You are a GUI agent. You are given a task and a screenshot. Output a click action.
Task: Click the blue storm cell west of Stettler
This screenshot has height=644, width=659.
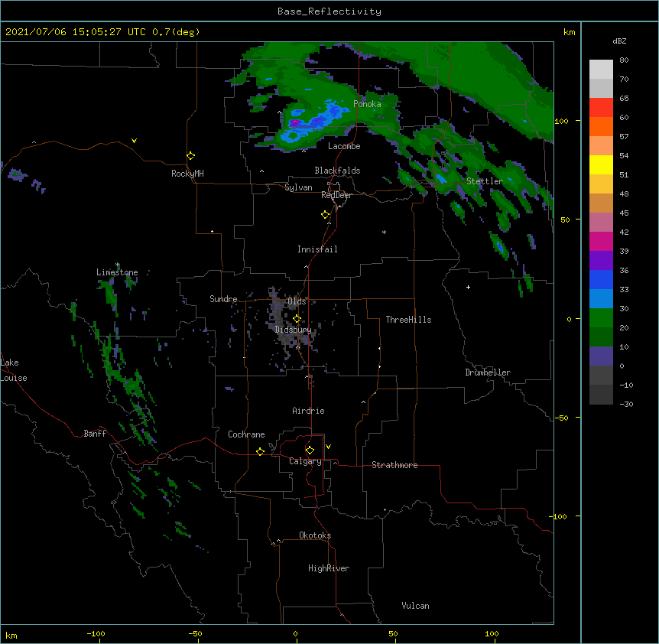click(x=441, y=178)
